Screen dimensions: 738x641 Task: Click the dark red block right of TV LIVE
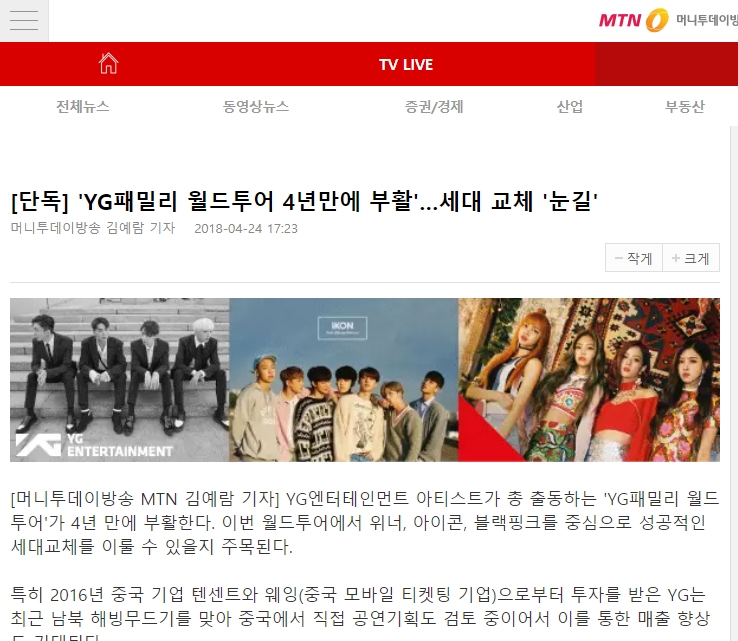(666, 64)
